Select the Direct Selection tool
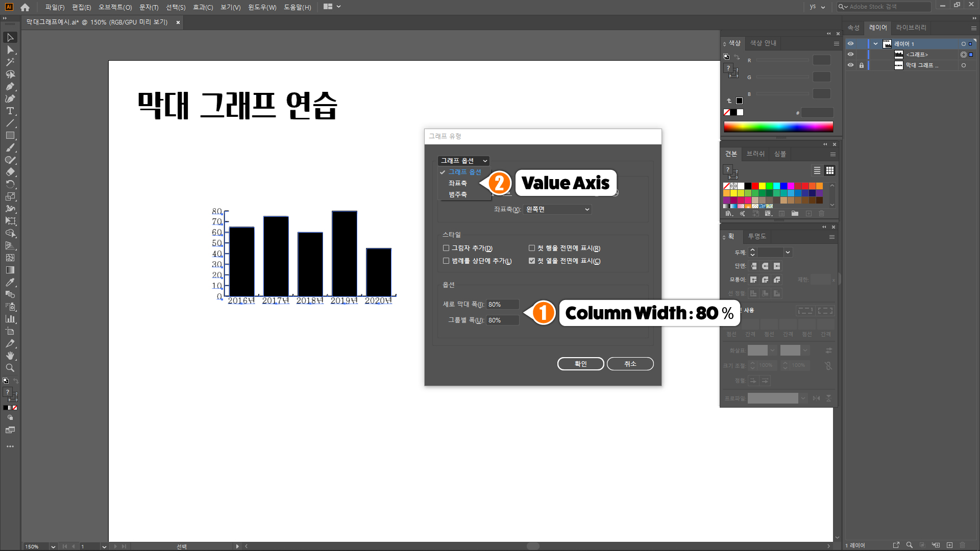980x551 pixels. pyautogui.click(x=10, y=50)
